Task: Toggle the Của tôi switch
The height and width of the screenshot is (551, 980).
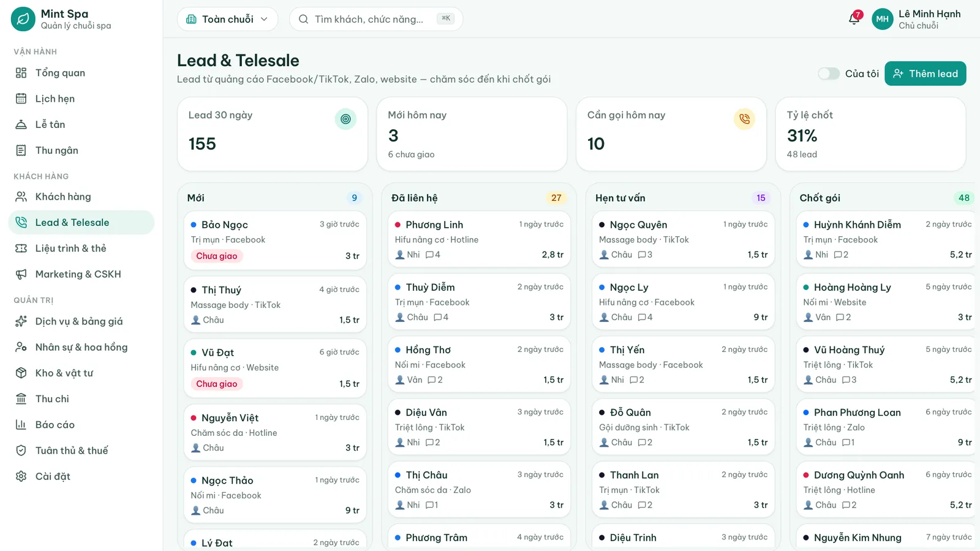Action: coord(829,73)
